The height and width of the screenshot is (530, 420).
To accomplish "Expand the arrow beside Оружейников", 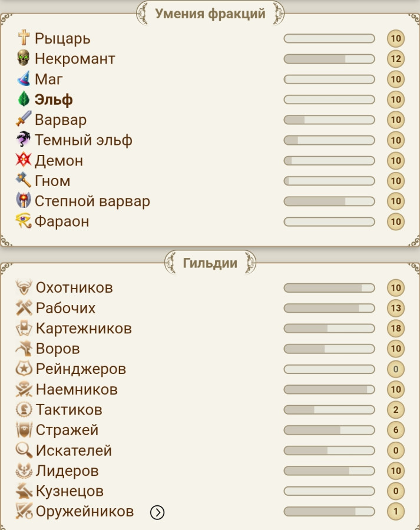I will [157, 512].
